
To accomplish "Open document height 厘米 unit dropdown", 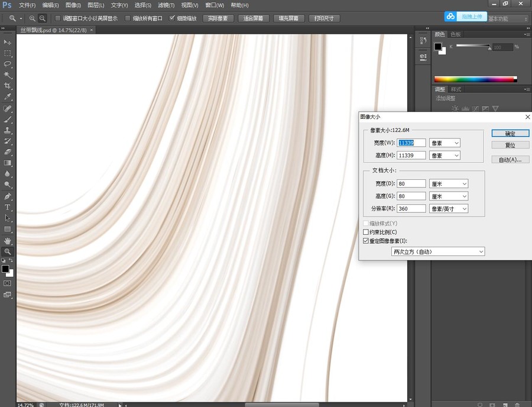I will [x=449, y=196].
